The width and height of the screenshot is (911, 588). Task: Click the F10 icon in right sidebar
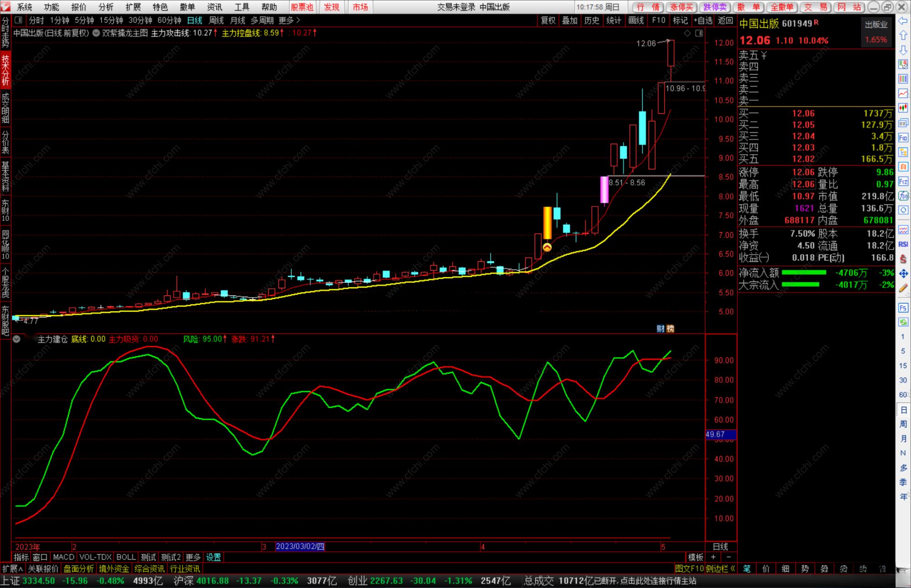[903, 138]
